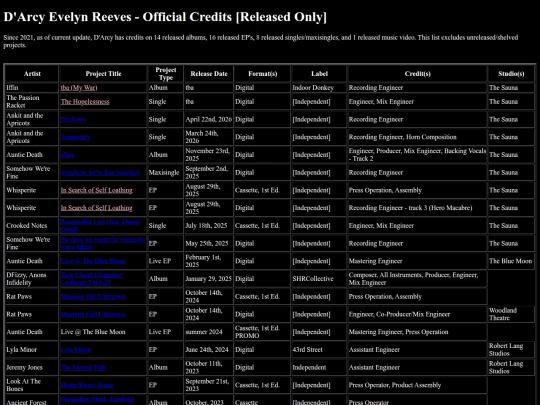Open 'Mustang Girl Unknown' link in Woodland Theatre row

pos(93,314)
